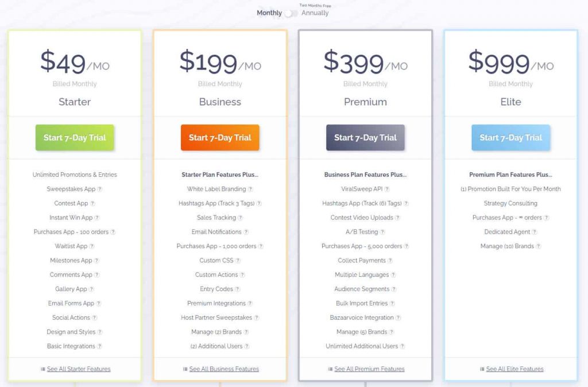Open the See All Starter Features link
This screenshot has width=588, height=387.
[79, 369]
